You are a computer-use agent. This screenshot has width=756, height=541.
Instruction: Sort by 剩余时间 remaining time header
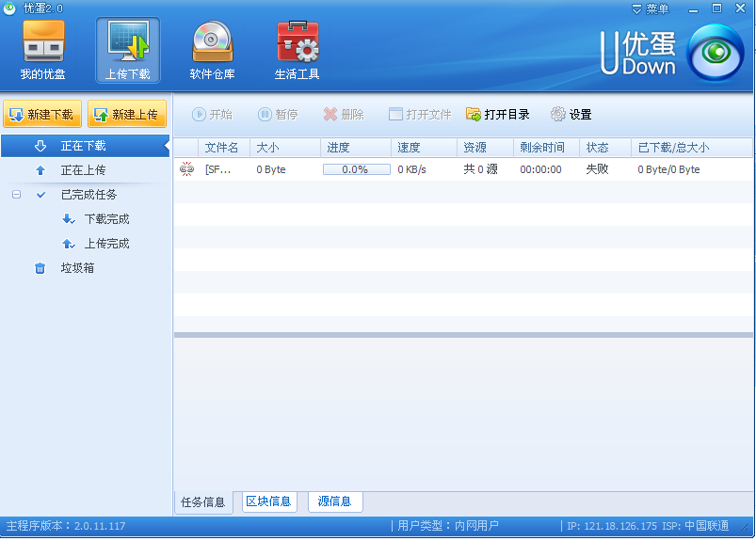pos(546,148)
